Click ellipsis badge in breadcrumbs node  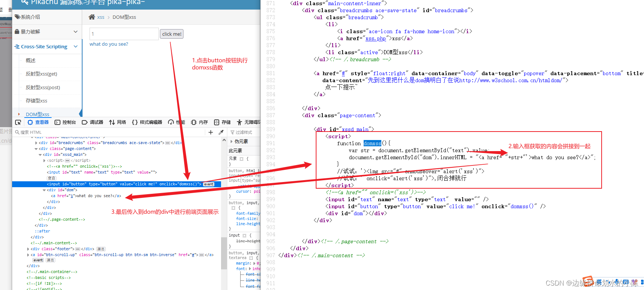point(168,143)
